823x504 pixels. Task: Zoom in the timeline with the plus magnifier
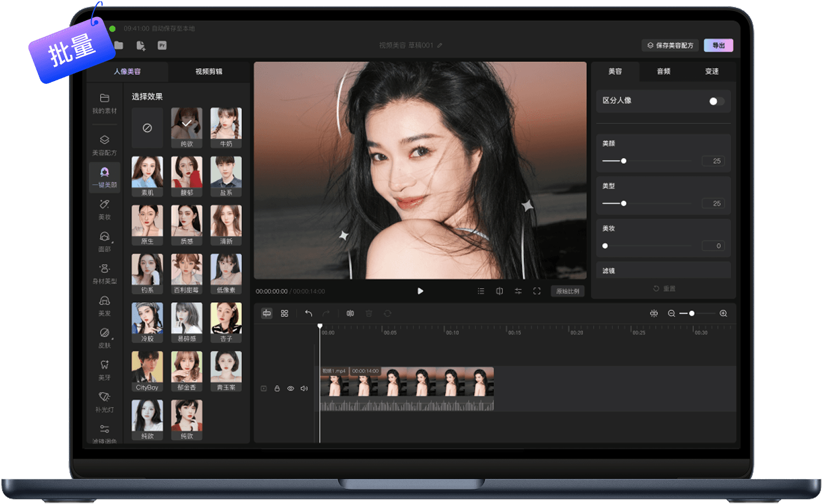point(723,313)
